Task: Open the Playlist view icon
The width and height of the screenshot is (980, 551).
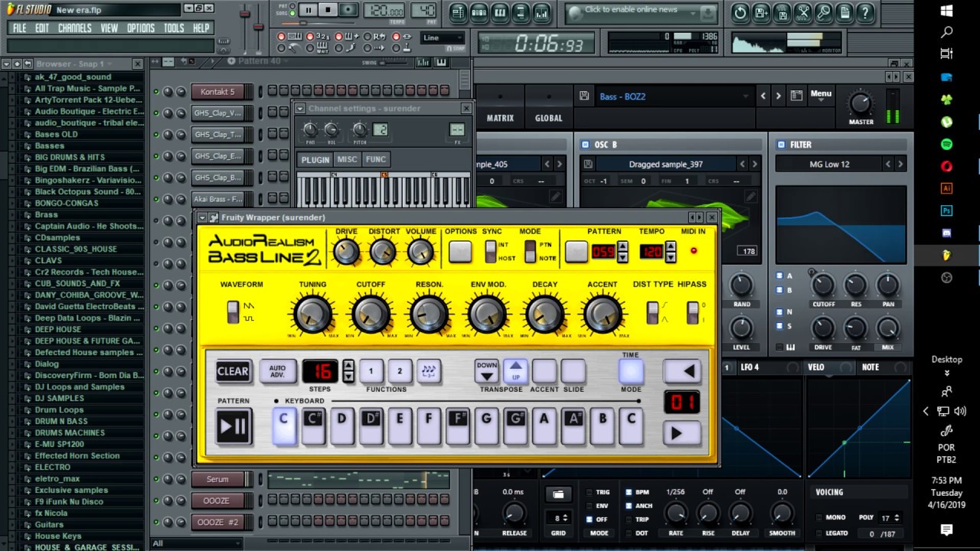Action: 459,12
